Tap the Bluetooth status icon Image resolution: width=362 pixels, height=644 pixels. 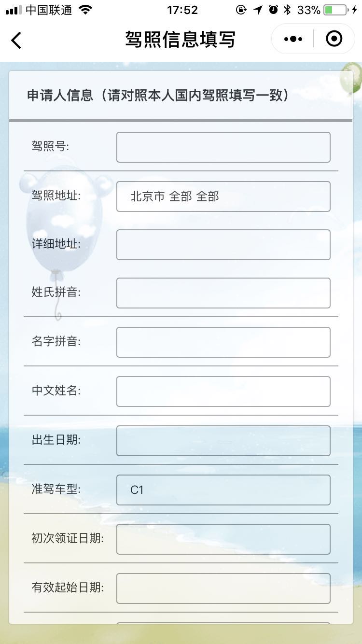(x=287, y=10)
